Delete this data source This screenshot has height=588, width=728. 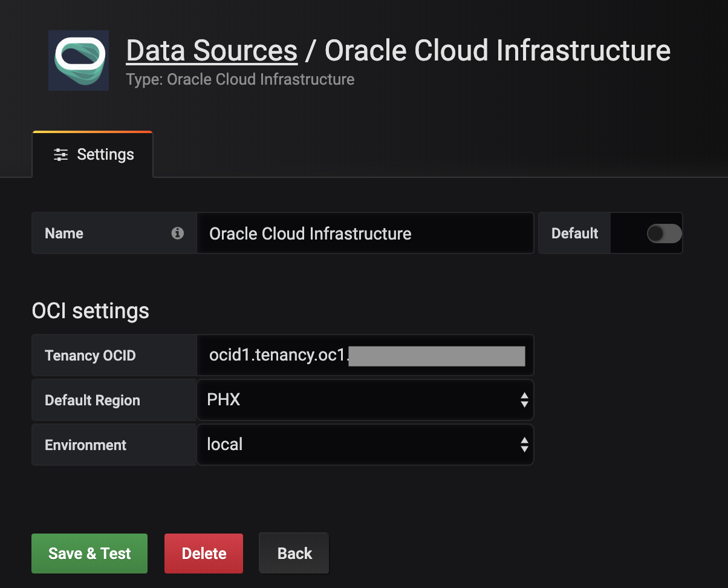(x=204, y=553)
